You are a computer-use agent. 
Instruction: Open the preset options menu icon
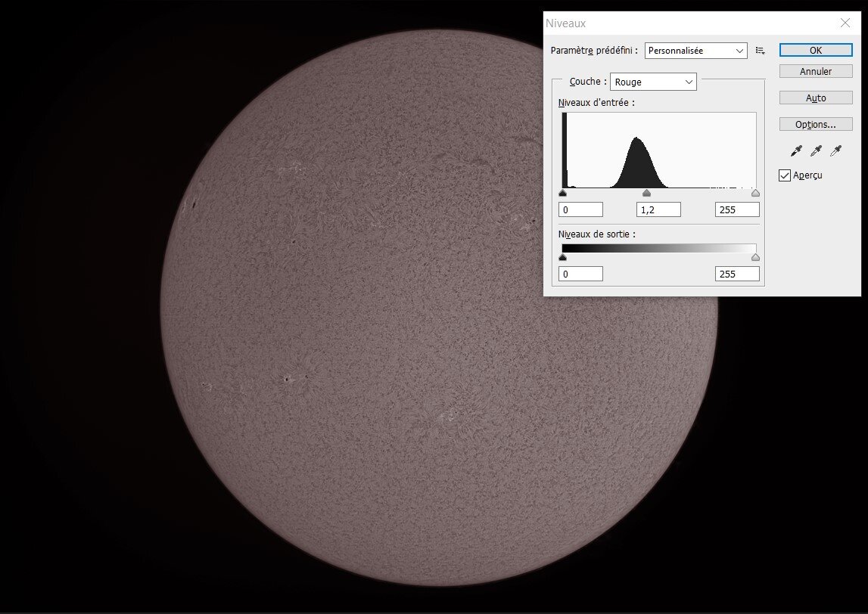pos(760,51)
